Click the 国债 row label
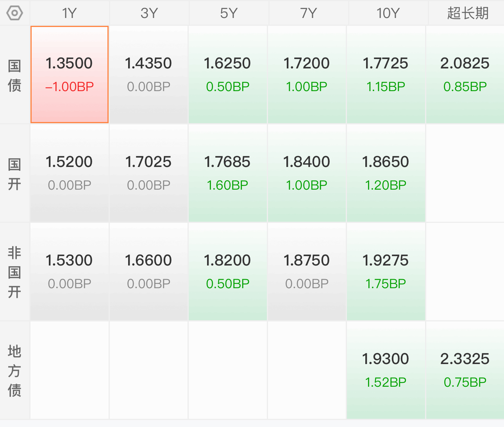The height and width of the screenshot is (427, 504). [15, 75]
